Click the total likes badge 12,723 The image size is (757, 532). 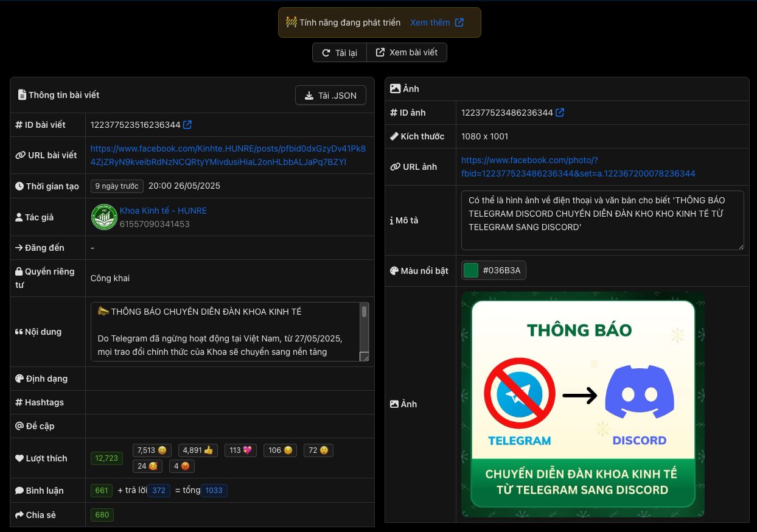point(107,458)
